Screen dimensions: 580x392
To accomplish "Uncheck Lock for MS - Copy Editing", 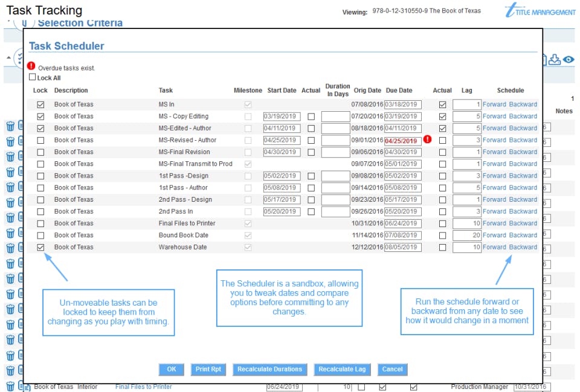I will 40,117.
